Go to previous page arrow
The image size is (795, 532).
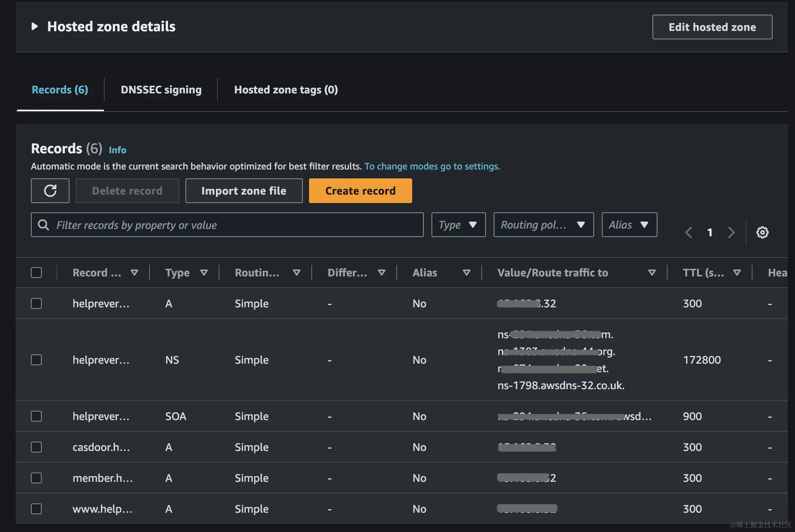[x=688, y=232]
